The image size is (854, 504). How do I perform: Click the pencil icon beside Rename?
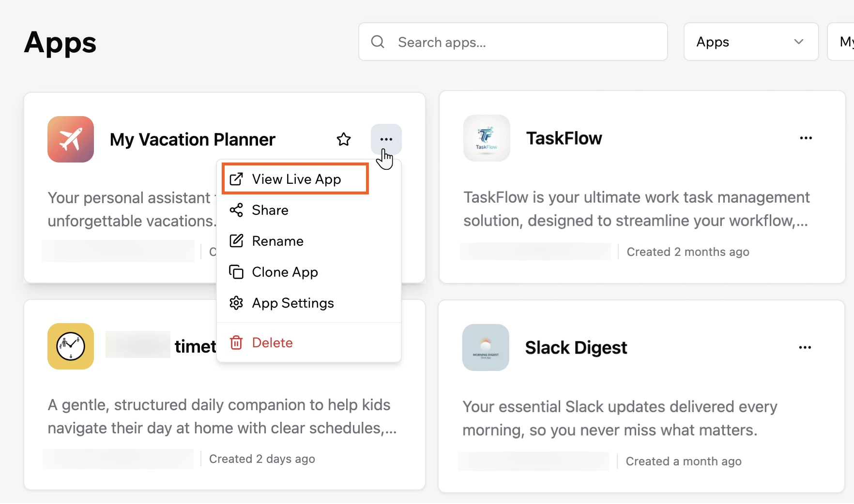236,241
